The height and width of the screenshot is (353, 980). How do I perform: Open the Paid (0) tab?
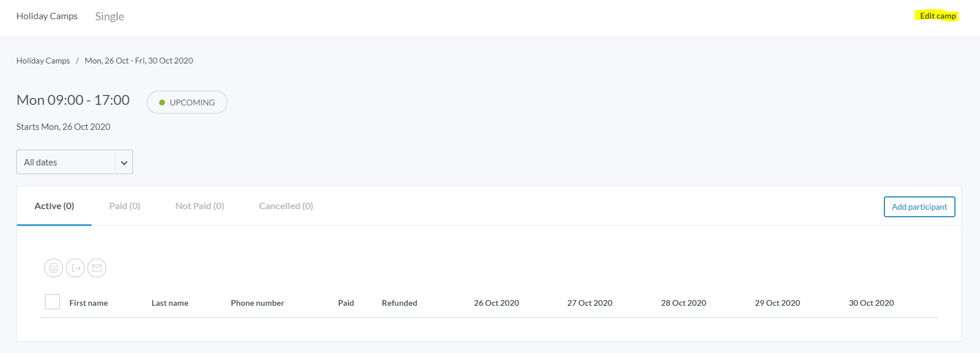click(125, 206)
